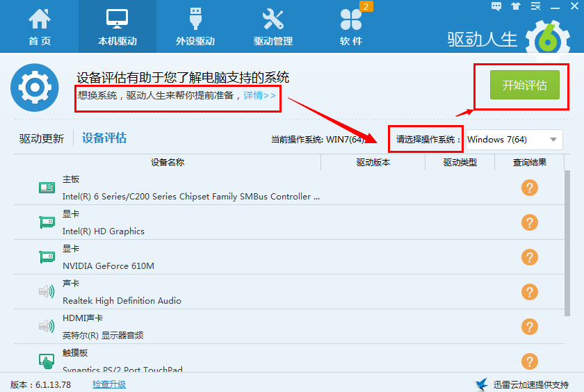Click question mark result for Intel HD Graphics

(530, 222)
